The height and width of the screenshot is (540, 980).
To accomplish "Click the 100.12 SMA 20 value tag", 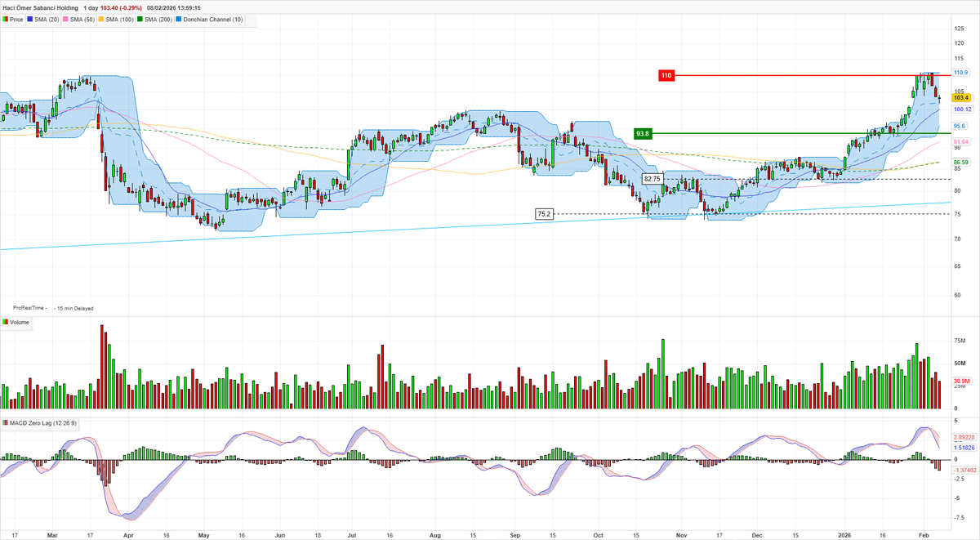I will 962,109.
